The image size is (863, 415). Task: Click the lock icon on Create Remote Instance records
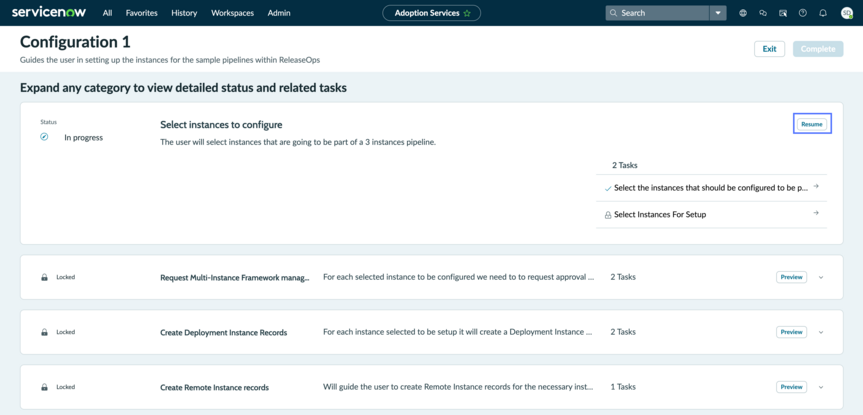tap(44, 387)
